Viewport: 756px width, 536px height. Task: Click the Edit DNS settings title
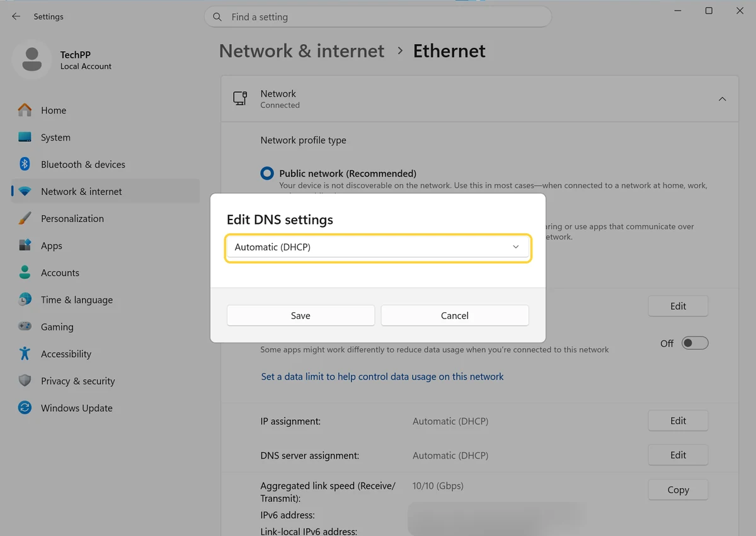point(280,219)
